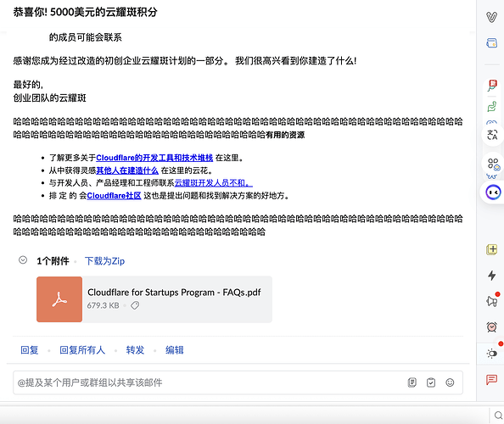Click the lightning bolt icon
The width and height of the screenshot is (504, 424).
pos(492,276)
